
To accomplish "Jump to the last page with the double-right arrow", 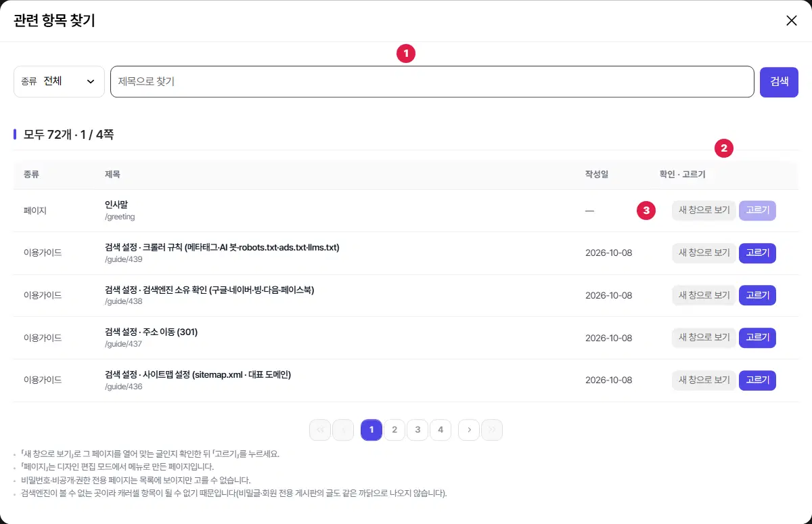I will click(492, 430).
